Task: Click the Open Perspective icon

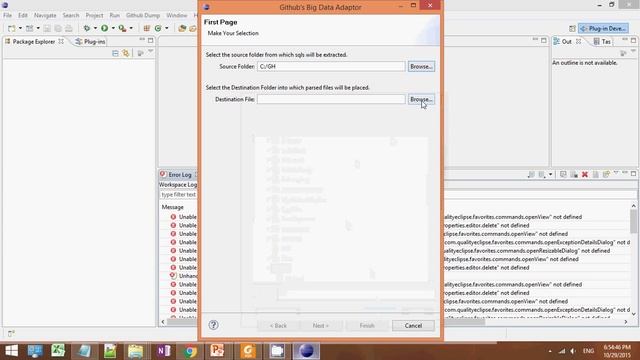Action: (572, 29)
